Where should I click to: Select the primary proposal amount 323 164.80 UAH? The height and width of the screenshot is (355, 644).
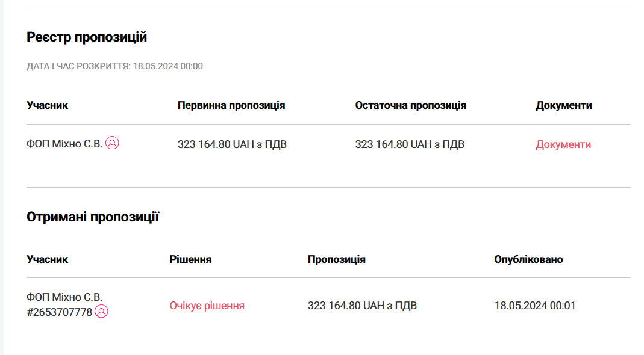[232, 144]
